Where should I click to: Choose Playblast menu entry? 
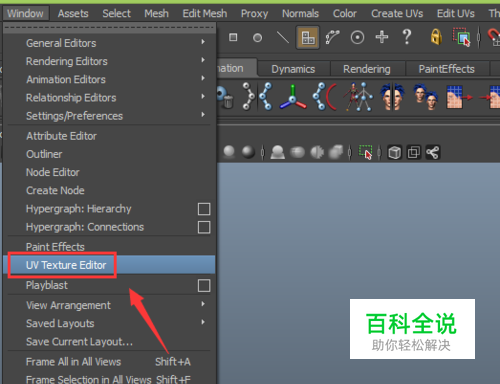(x=47, y=285)
